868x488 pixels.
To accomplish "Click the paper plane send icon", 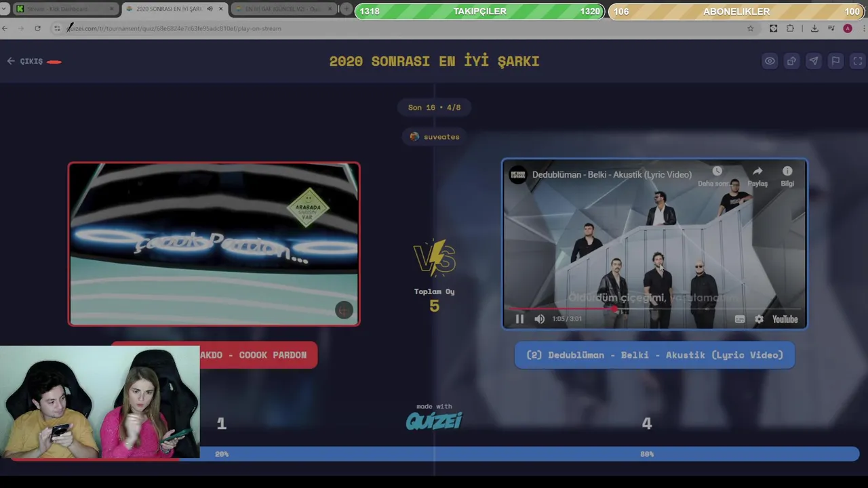I will pyautogui.click(x=814, y=61).
